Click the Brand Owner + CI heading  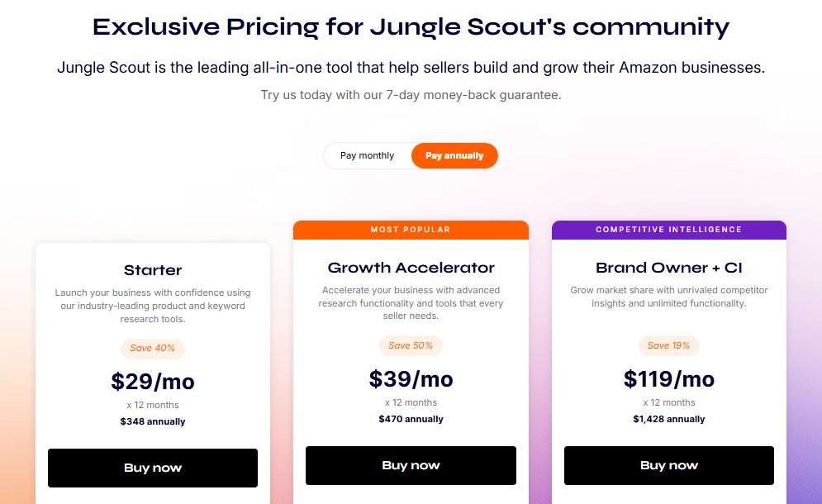click(668, 267)
